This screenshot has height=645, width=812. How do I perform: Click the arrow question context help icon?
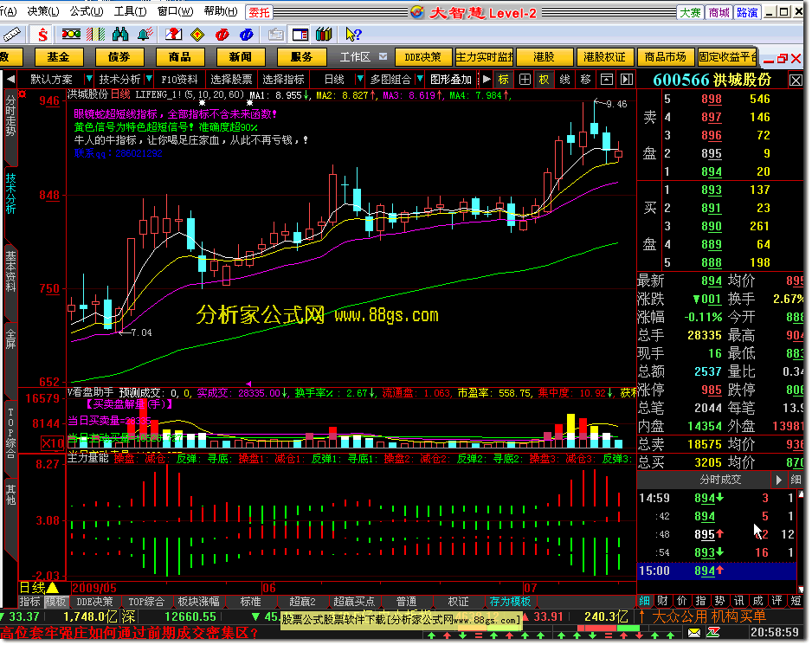[353, 35]
